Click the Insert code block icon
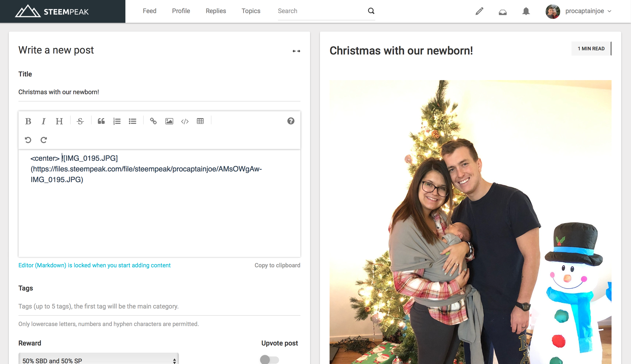The image size is (631, 364). 184,120
